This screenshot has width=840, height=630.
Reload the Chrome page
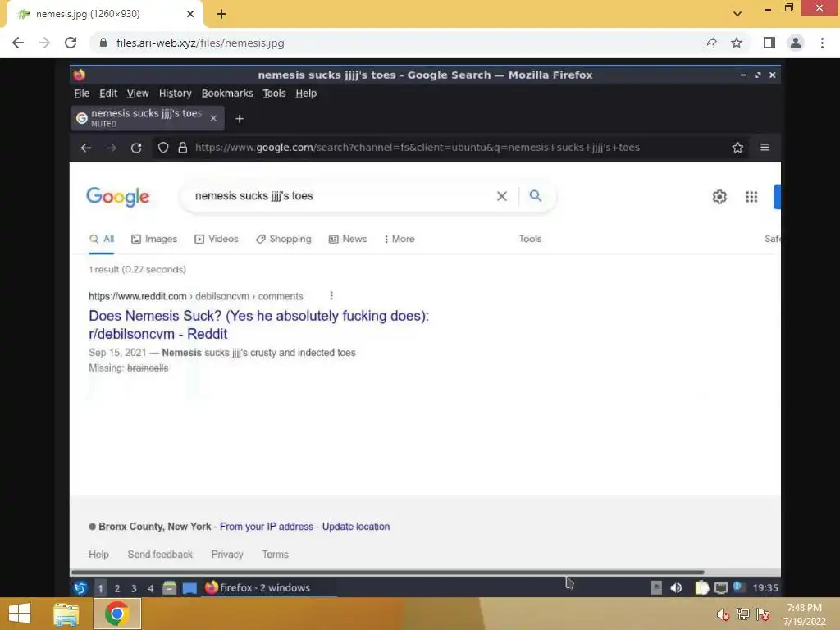tap(71, 43)
